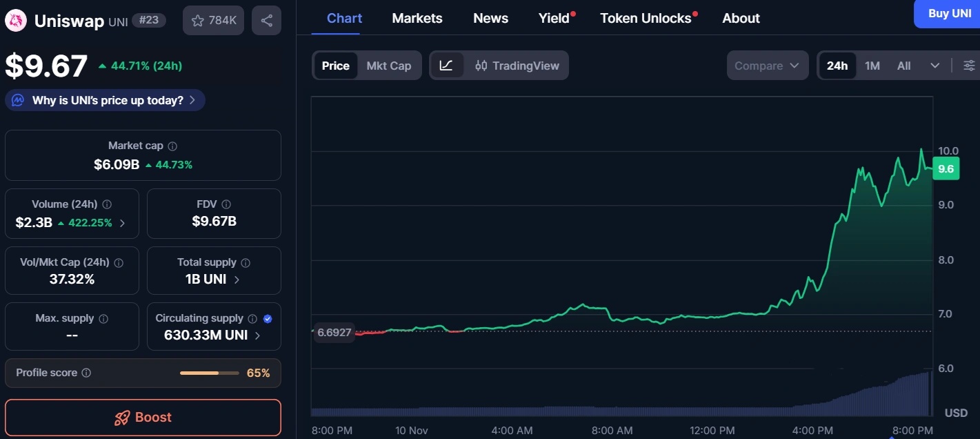
Task: Click the Market cap info icon
Action: click(172, 146)
